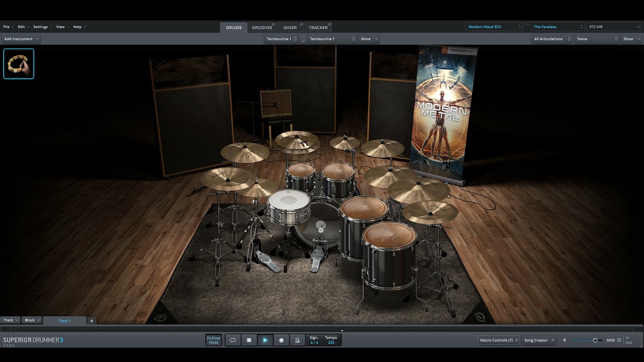Screen dimensions: 644x362
Task: Expand the Song Creator panel
Action: [538, 340]
